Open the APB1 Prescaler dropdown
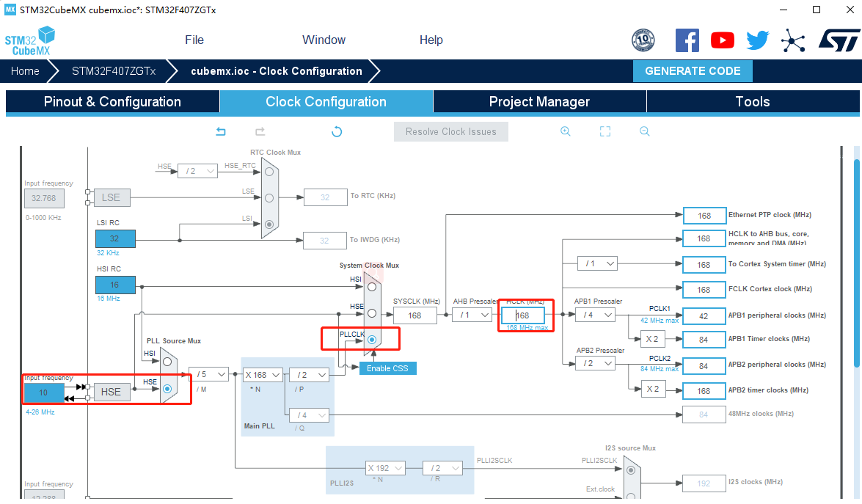Screen dimensions: 862x504 [x=596, y=315]
